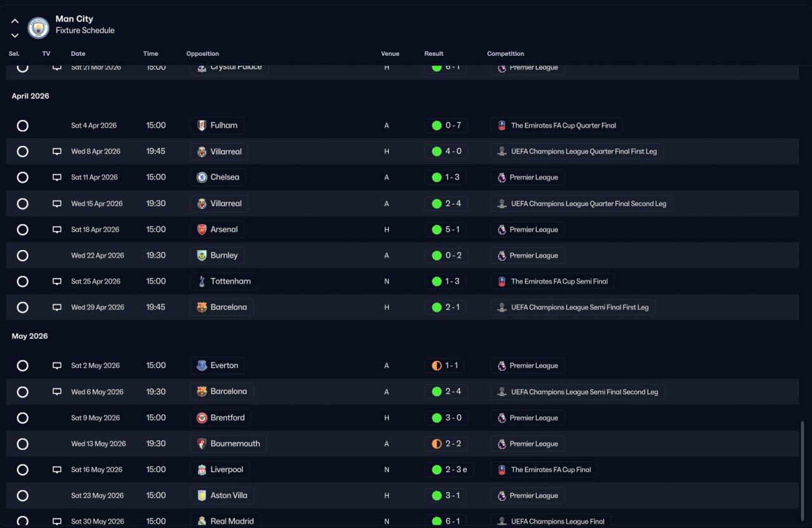Click the Aston Villa club crest
The width and height of the screenshot is (812, 528).
(202, 496)
